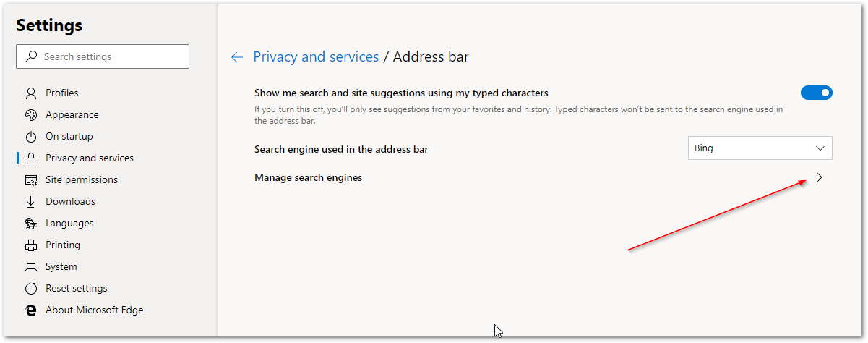Click the Profiles person icon
Viewport: 868px width, 343px height.
pyautogui.click(x=30, y=93)
